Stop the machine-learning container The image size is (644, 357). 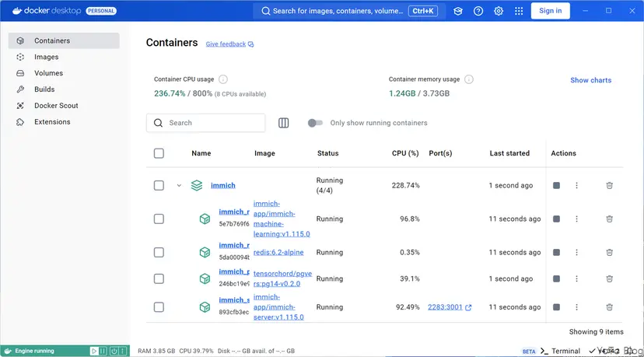[557, 219]
